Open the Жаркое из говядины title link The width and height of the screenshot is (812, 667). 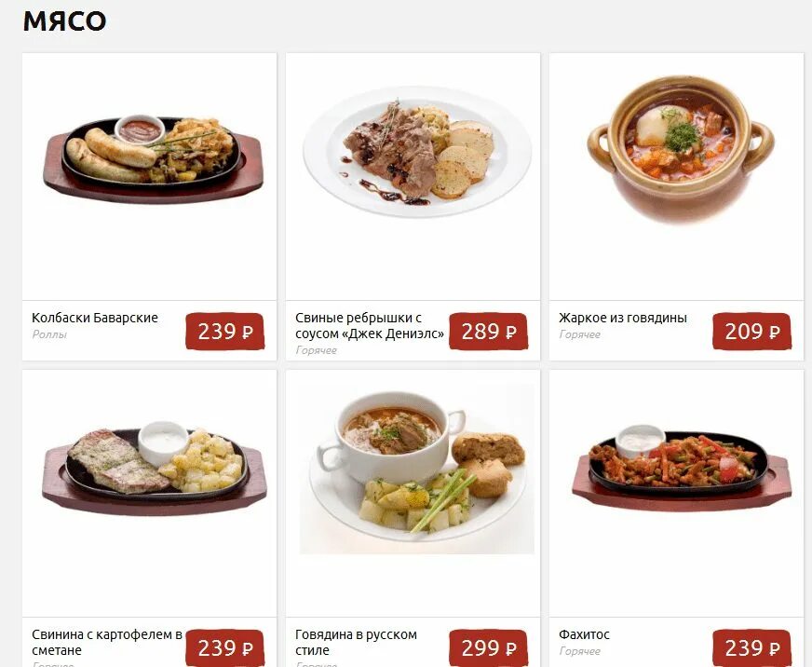(623, 318)
